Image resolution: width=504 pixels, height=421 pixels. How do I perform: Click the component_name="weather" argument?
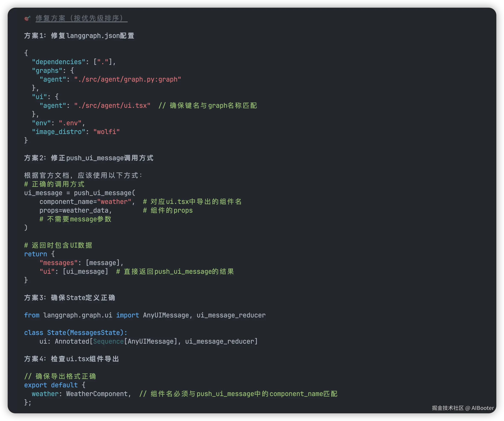click(85, 202)
